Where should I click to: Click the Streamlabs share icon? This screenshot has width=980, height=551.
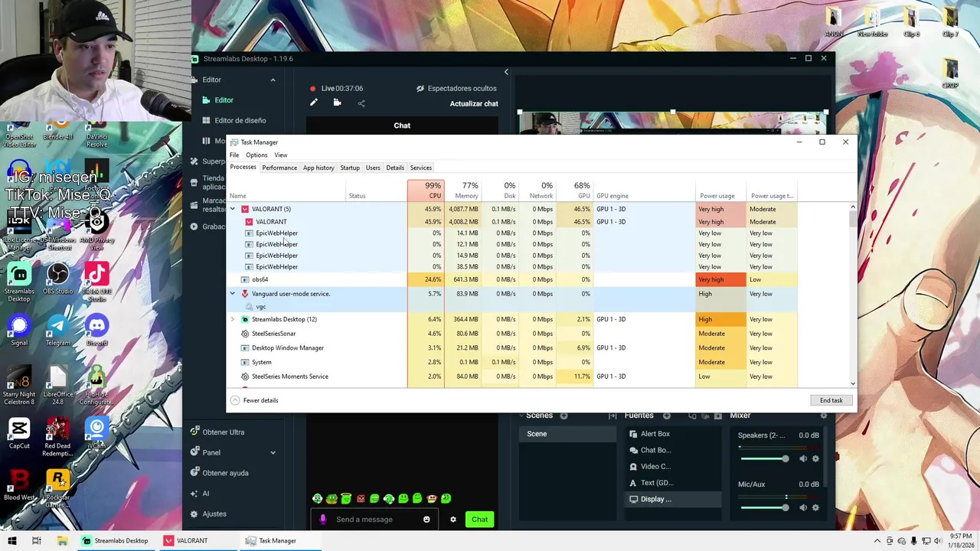(x=361, y=103)
